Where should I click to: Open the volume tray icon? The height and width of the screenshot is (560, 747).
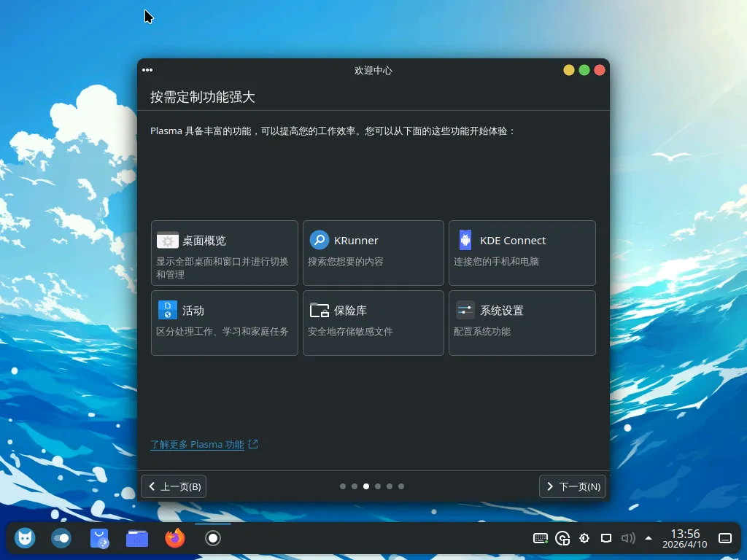tap(628, 539)
